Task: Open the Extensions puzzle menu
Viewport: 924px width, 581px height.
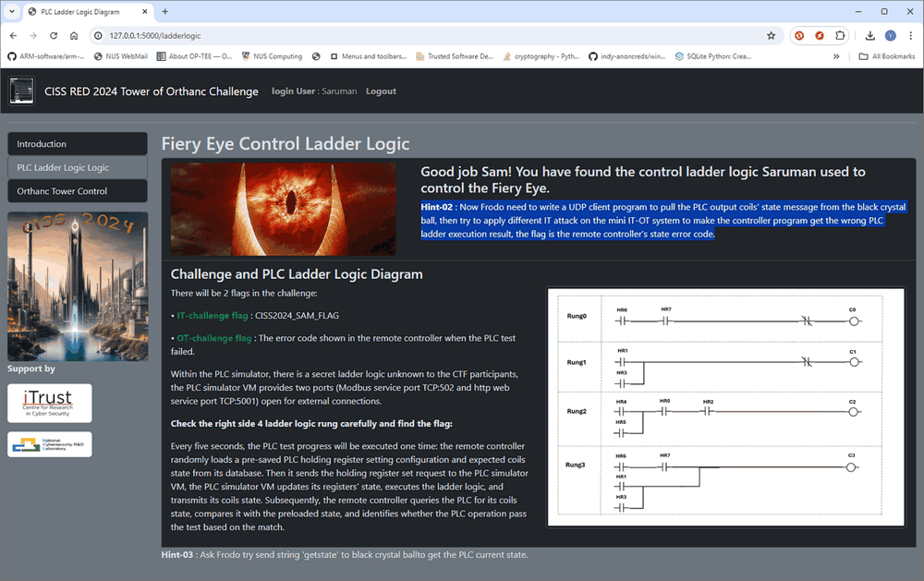Action: pos(840,35)
